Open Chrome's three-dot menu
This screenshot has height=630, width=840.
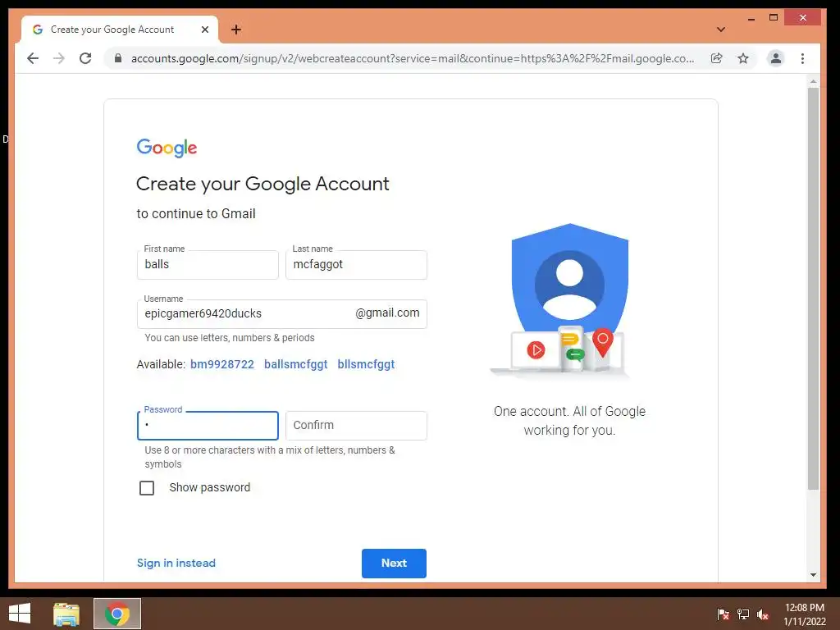[802, 58]
